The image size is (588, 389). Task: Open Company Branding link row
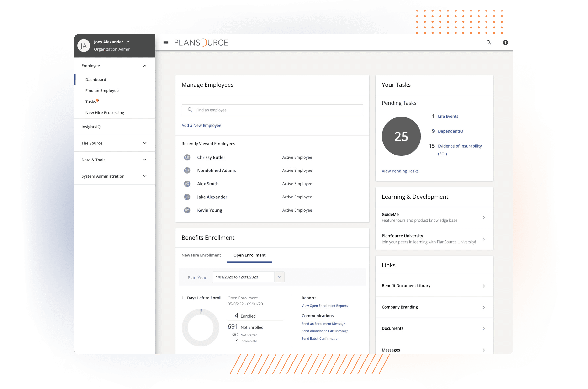point(434,307)
